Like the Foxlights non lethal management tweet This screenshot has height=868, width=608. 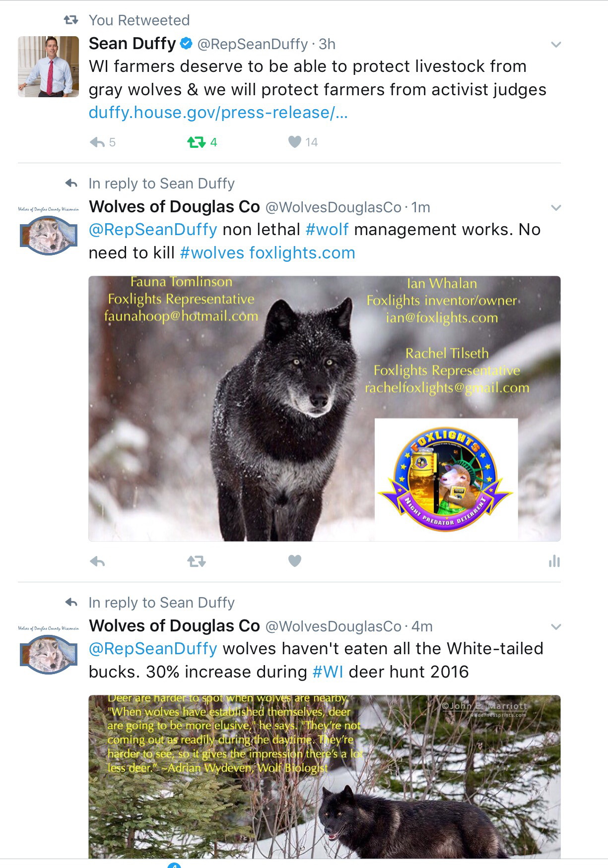pos(295,561)
